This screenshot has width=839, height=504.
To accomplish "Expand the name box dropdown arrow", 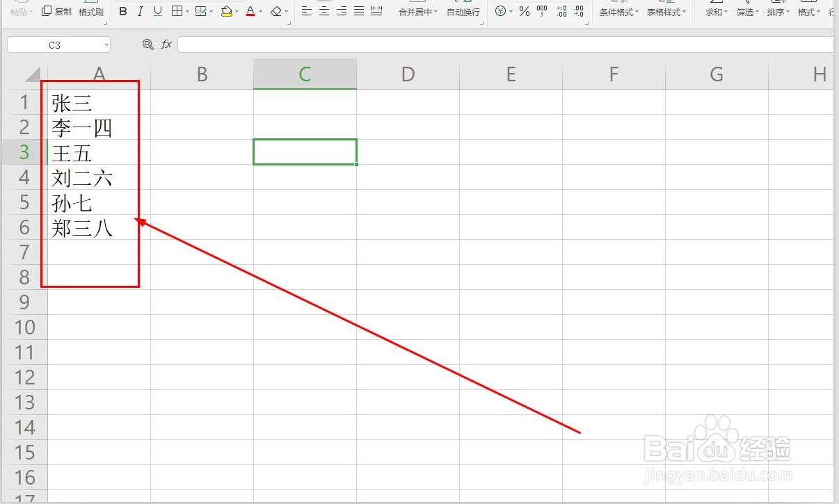I will [106, 44].
